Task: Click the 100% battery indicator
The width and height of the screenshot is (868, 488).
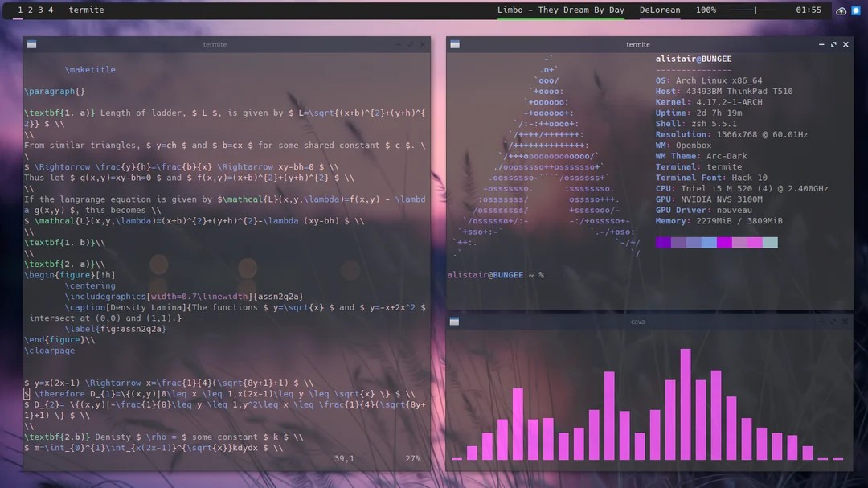Action: (x=706, y=10)
